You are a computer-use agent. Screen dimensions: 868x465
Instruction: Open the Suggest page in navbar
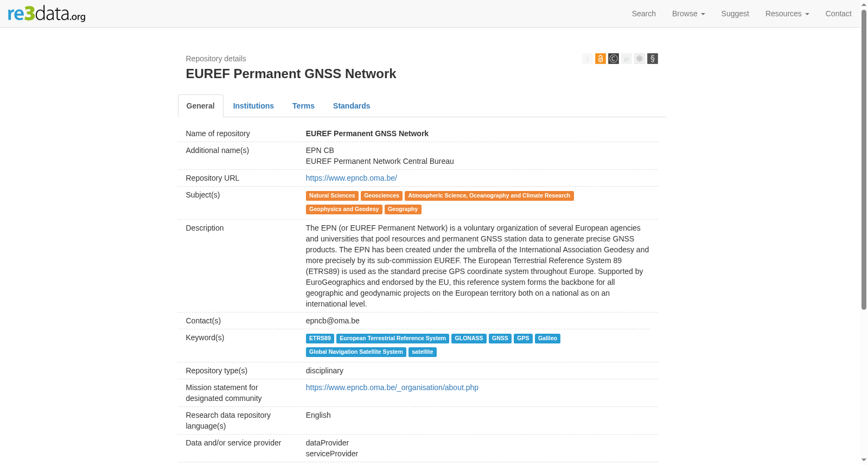735,14
